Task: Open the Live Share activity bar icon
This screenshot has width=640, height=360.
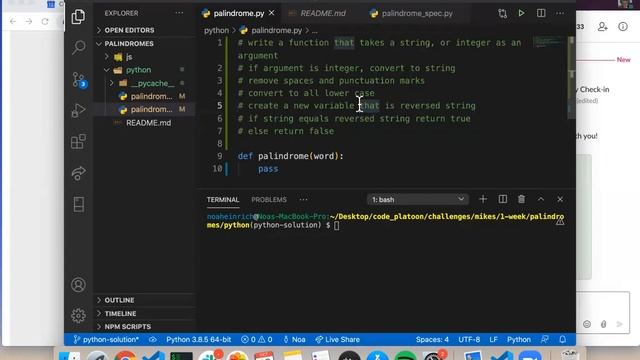Action: click(78, 173)
